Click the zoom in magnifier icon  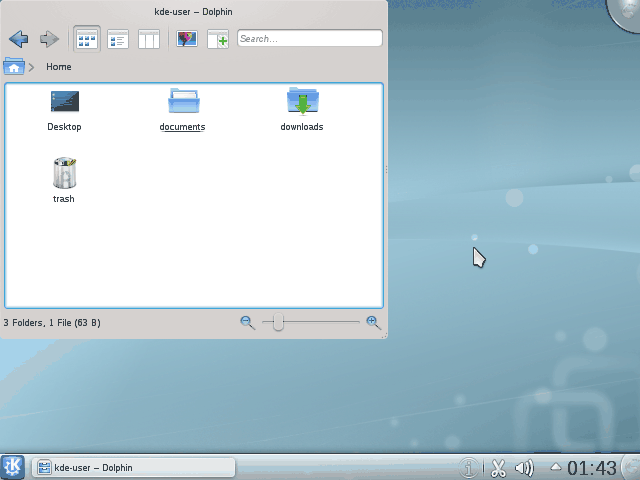coord(373,322)
